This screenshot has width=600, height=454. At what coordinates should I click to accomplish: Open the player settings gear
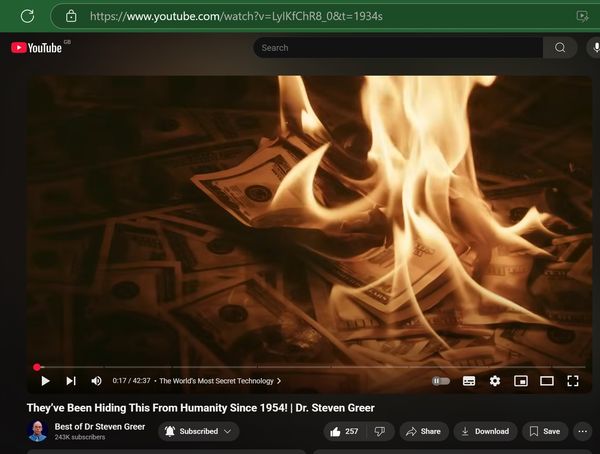pos(495,381)
